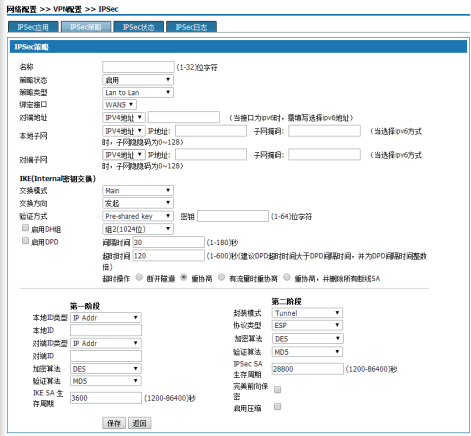Viewport: 471px width, 436px height.
Task: Open the 策略类型 Lan to Lan dropdown
Action: pos(138,92)
